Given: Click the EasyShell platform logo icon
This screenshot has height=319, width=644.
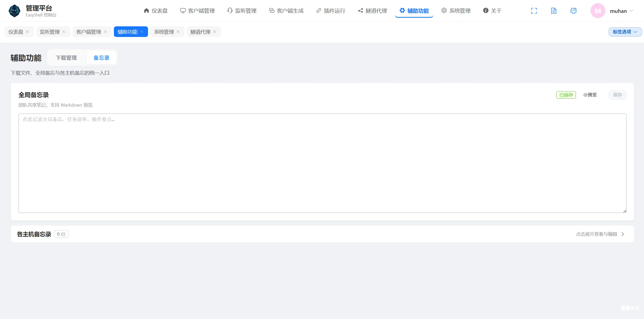Looking at the screenshot, I should [x=14, y=11].
